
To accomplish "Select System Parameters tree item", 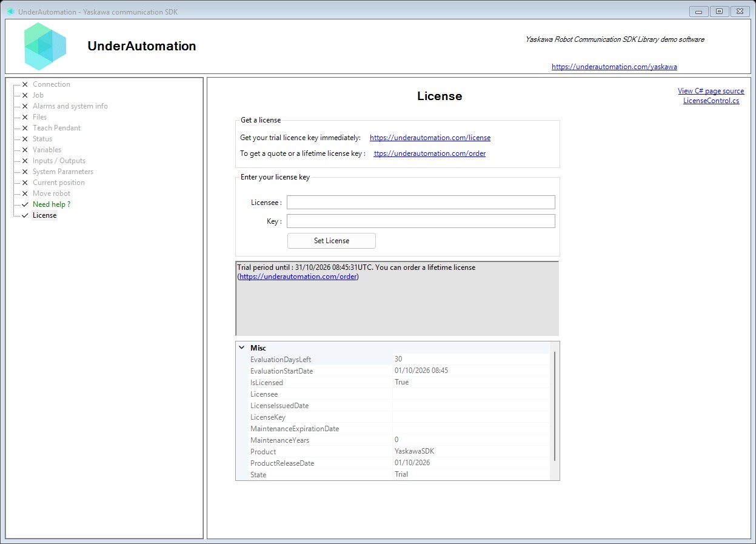I will [63, 172].
